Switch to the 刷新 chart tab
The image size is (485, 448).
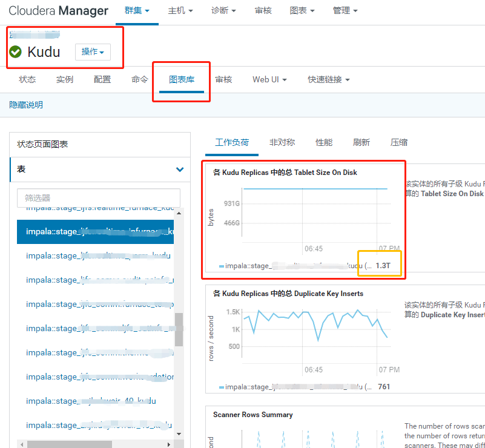click(361, 142)
